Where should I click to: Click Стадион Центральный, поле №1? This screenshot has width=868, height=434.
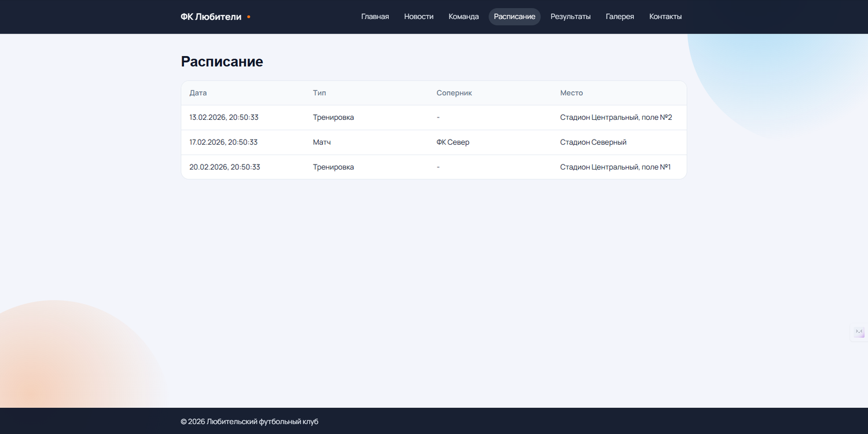click(x=616, y=167)
